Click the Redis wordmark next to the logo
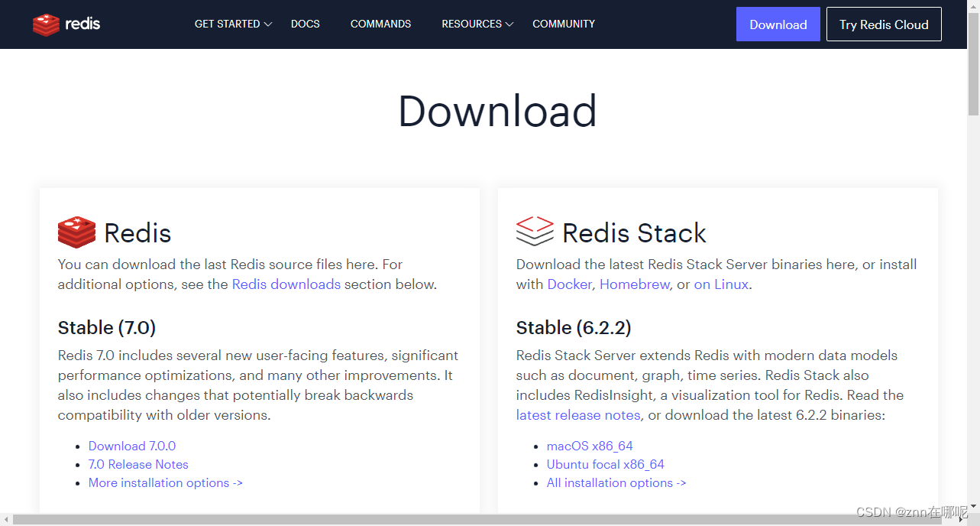Viewport: 980px width, 526px height. (x=83, y=24)
